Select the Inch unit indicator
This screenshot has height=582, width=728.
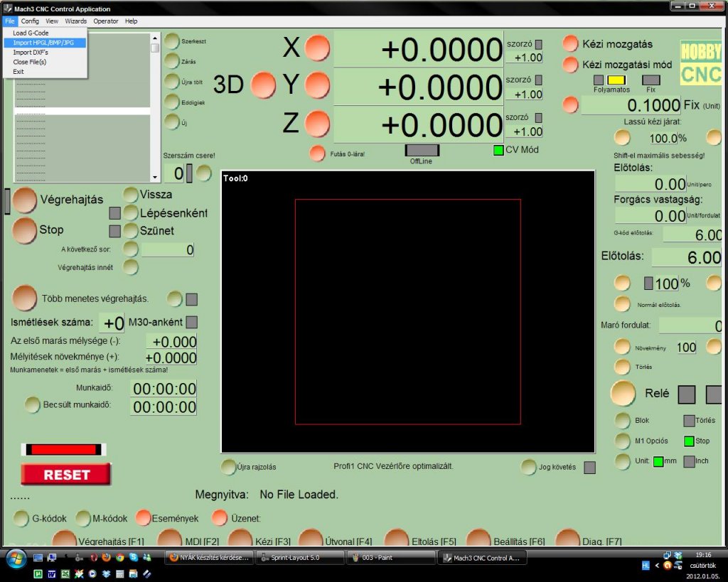[689, 461]
